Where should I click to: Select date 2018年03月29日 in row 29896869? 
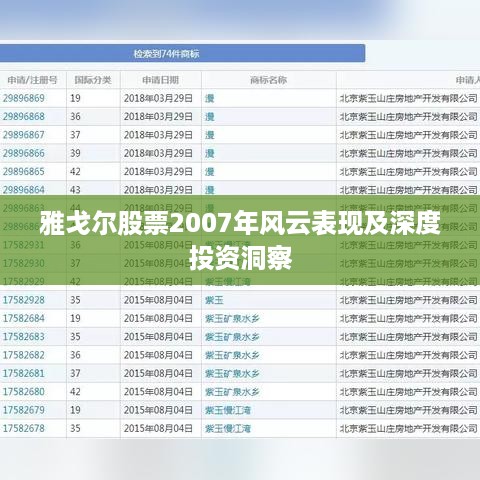pyautogui.click(x=158, y=98)
